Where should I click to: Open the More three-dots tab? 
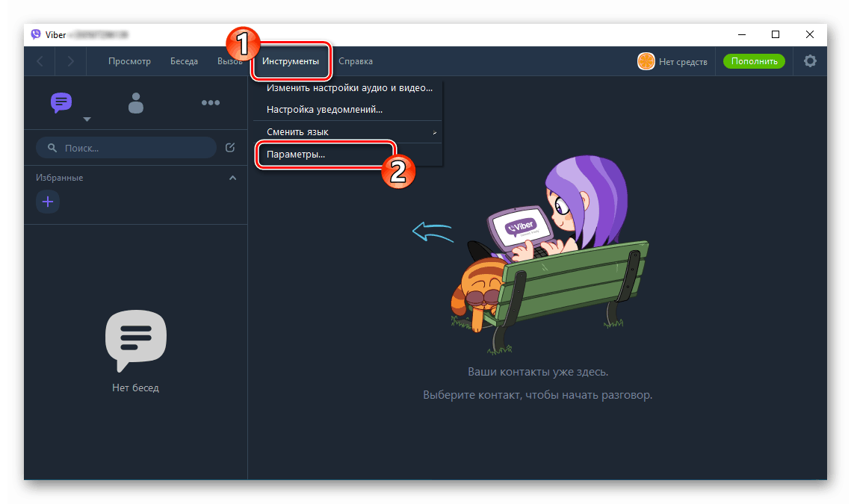tap(211, 102)
